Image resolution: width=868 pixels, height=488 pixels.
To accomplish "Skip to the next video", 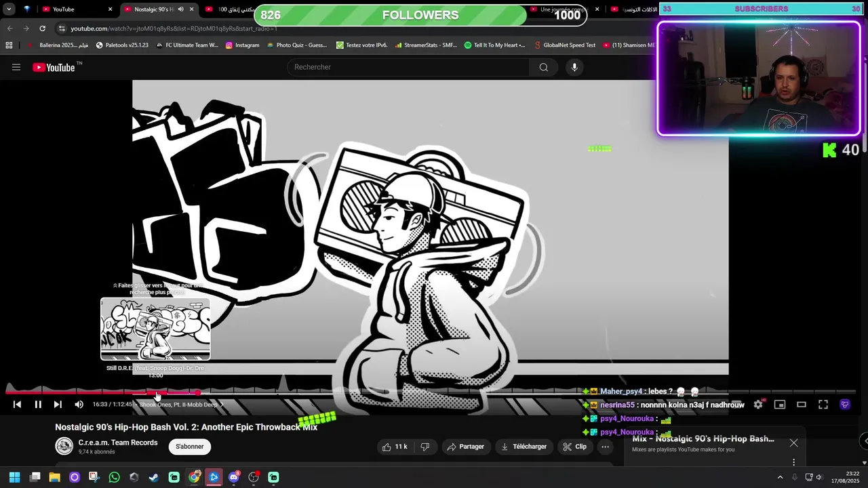I will coord(58,405).
